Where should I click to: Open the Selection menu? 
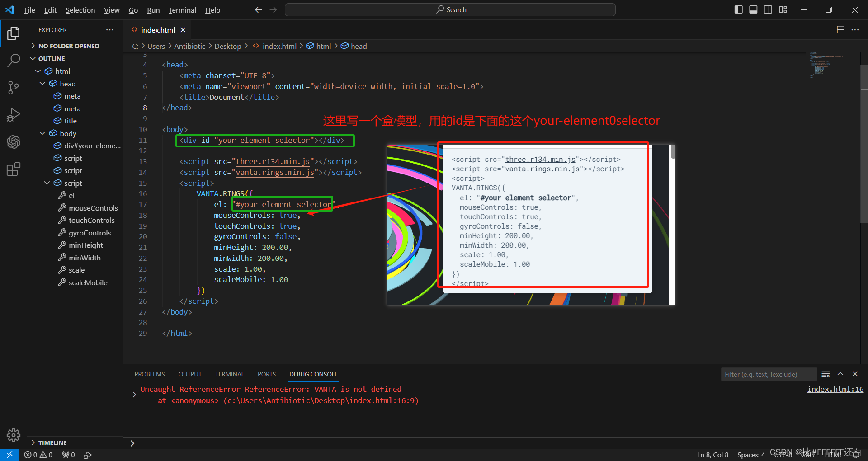[x=80, y=10]
